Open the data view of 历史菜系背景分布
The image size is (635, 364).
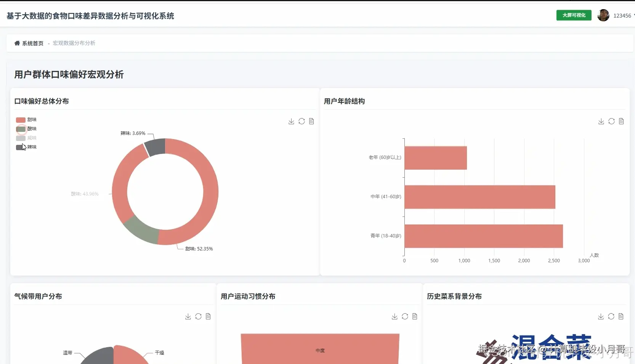[x=621, y=316]
